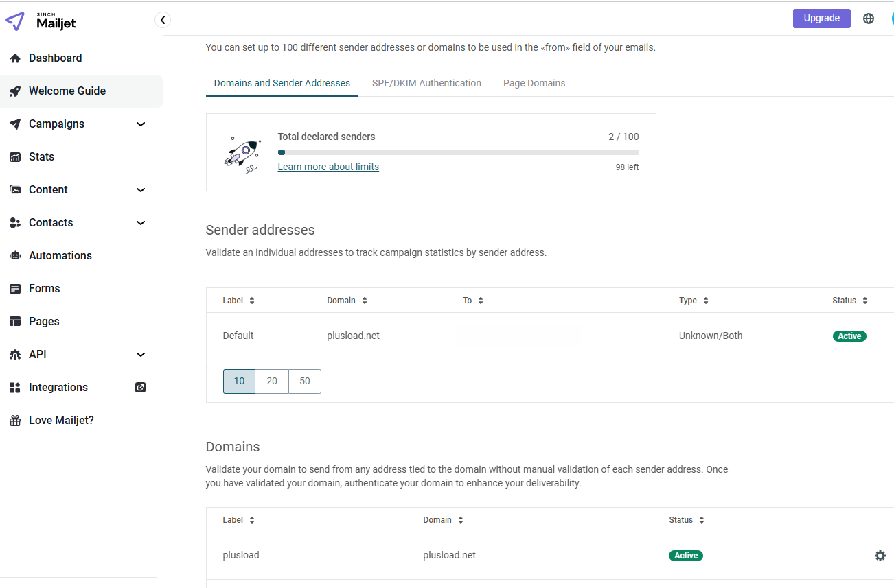Open domain settings gear for plusload
The height and width of the screenshot is (588, 894).
[x=880, y=556]
